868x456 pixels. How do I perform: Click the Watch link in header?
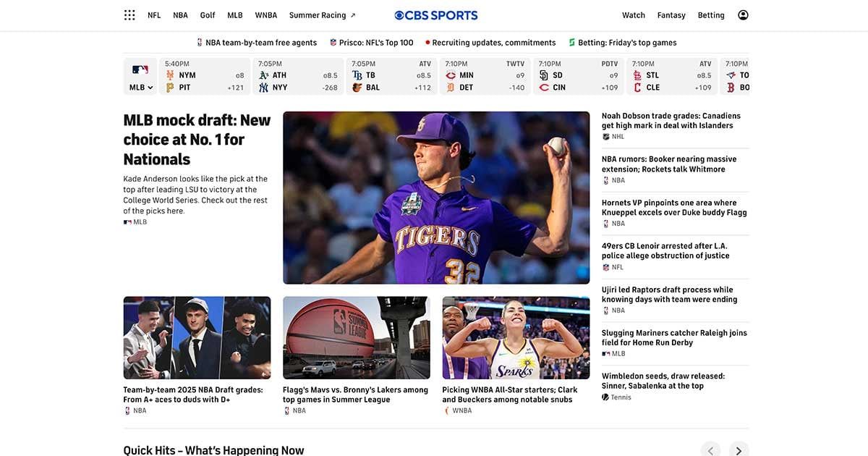click(x=634, y=15)
